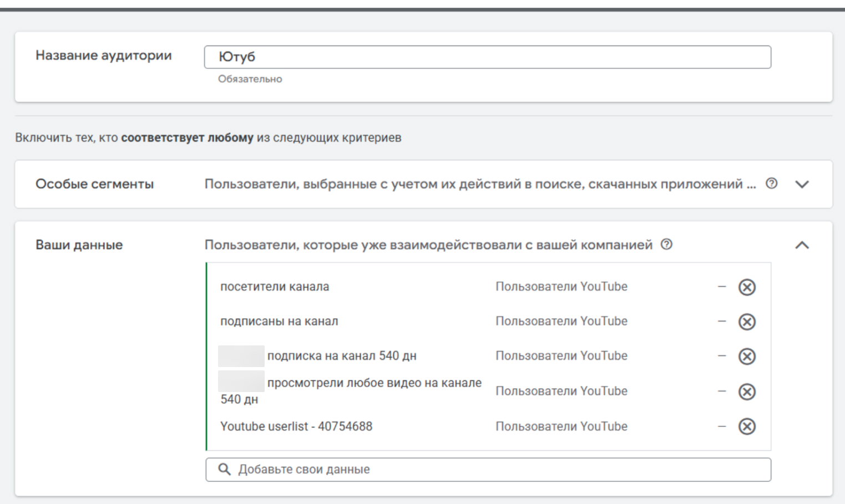Expand the Особые сегменты section
This screenshot has height=504, width=845.
(802, 184)
